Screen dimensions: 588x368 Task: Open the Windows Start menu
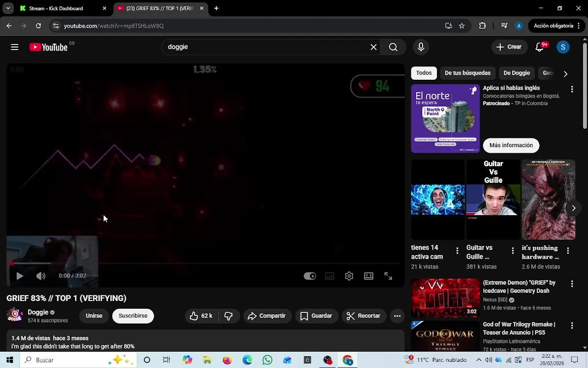10,360
